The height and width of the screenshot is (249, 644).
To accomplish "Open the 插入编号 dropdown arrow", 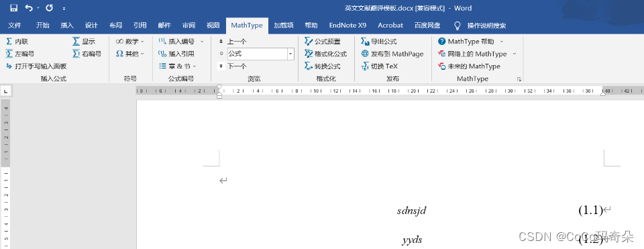I will pyautogui.click(x=202, y=42).
